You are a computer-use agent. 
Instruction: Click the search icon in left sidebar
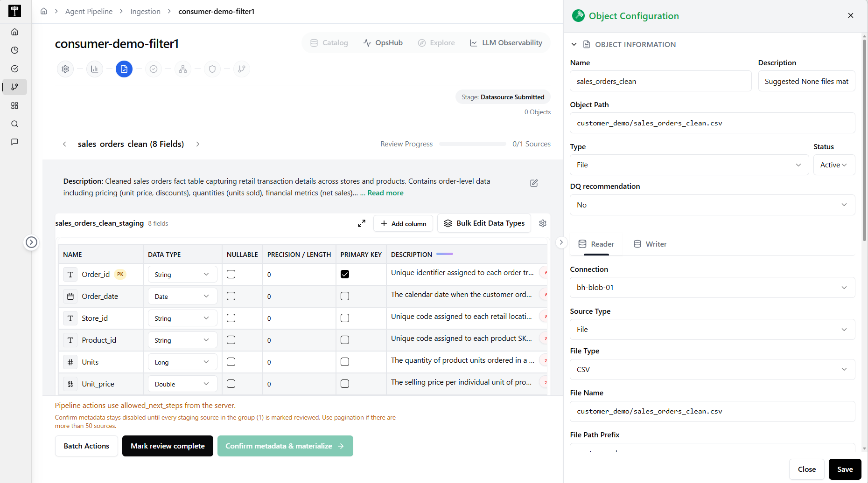pos(14,124)
